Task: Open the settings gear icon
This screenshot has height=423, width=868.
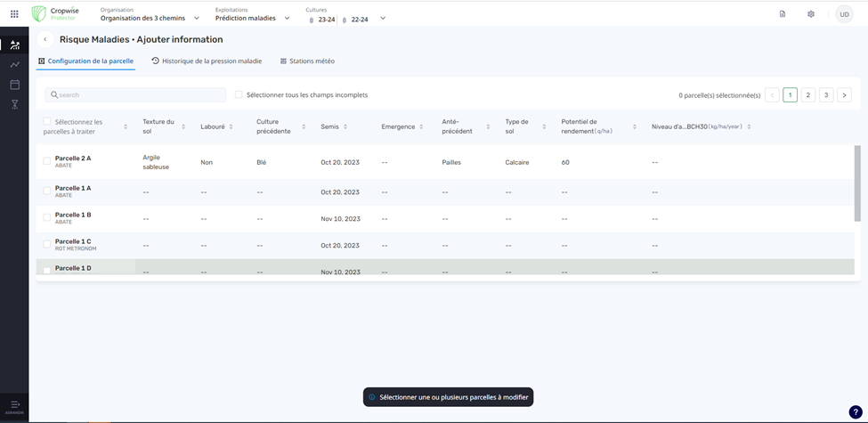Action: (811, 14)
